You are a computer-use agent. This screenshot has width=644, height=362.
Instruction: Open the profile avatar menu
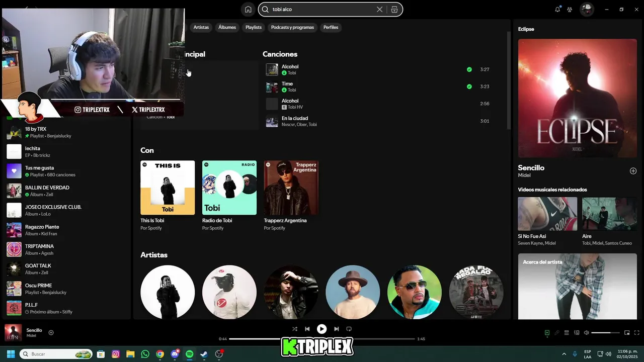pyautogui.click(x=586, y=9)
